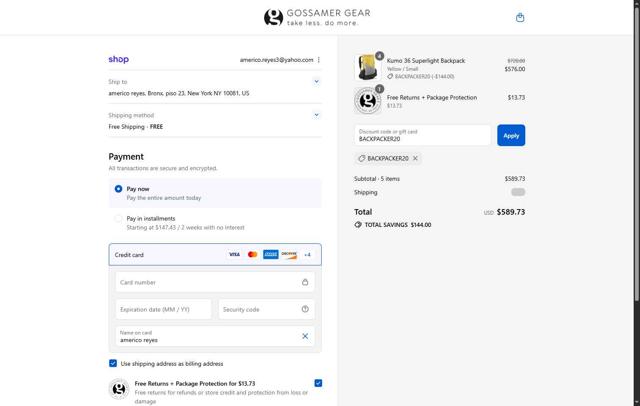Click the page vertical scrollbar
This screenshot has height=406, width=640.
pos(637,155)
